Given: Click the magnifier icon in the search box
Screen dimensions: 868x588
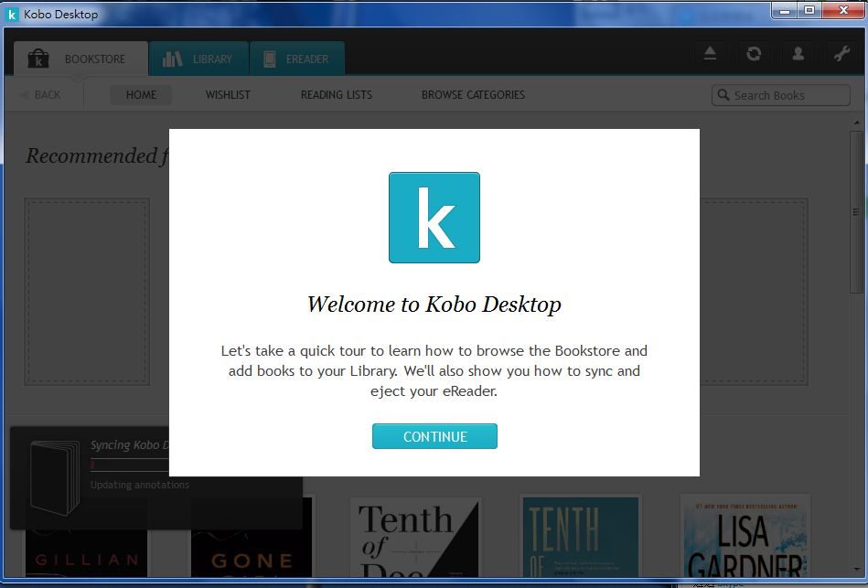Looking at the screenshot, I should point(723,94).
